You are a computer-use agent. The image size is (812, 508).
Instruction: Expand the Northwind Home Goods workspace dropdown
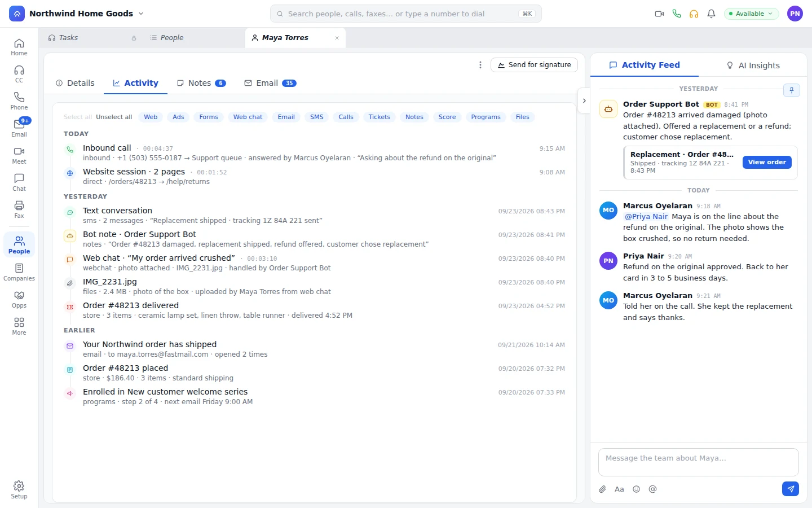(87, 14)
